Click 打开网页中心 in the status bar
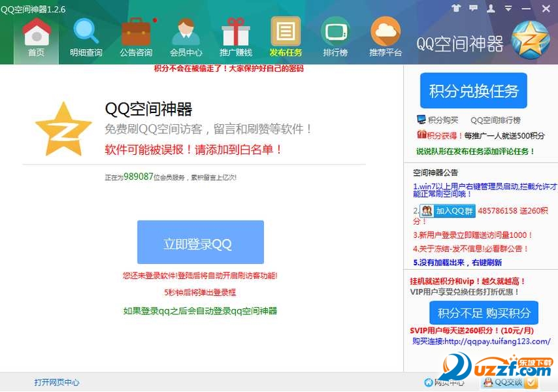The width and height of the screenshot is (558, 392). 57,382
